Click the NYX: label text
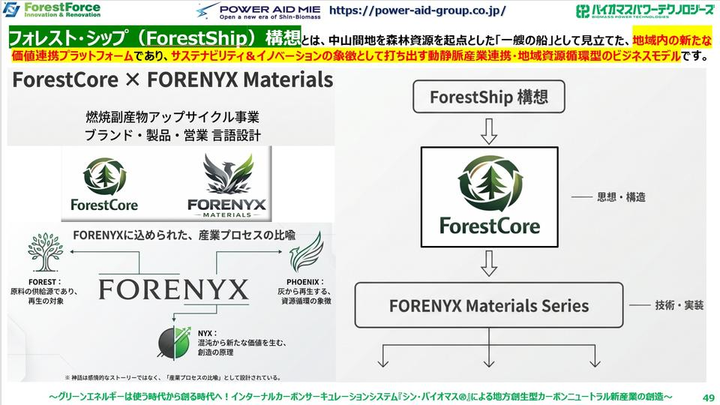The height and width of the screenshot is (405, 720). [x=208, y=333]
